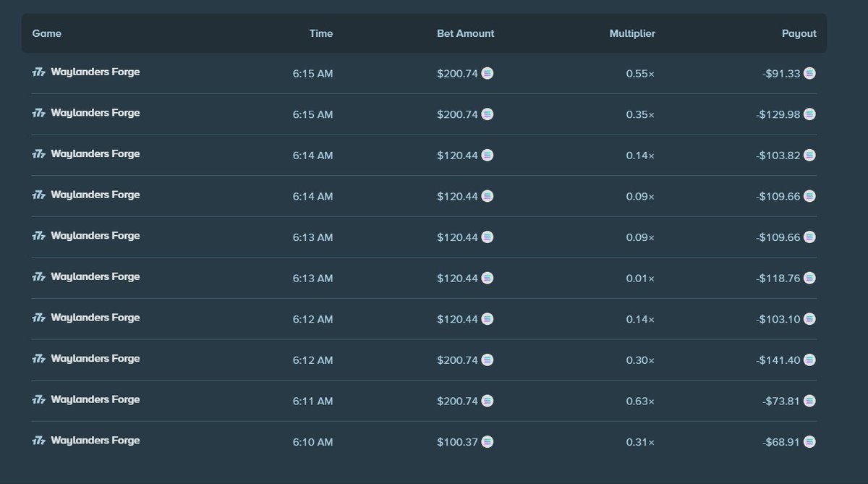Sort by the Time column header

coord(321,33)
